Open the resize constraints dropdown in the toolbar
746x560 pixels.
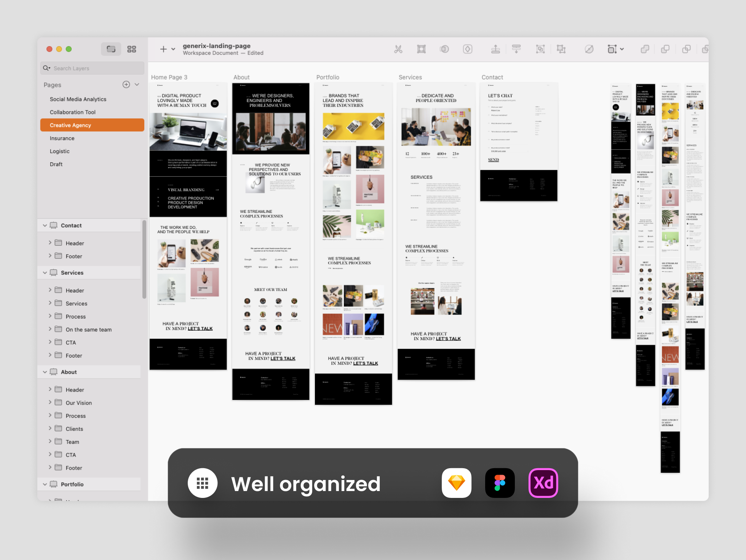622,49
